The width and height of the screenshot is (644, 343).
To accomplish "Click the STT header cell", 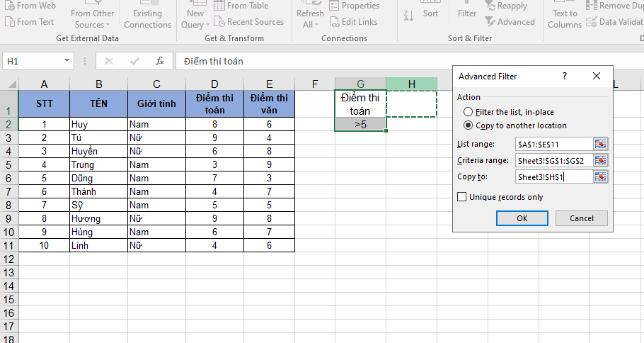I will (44, 103).
